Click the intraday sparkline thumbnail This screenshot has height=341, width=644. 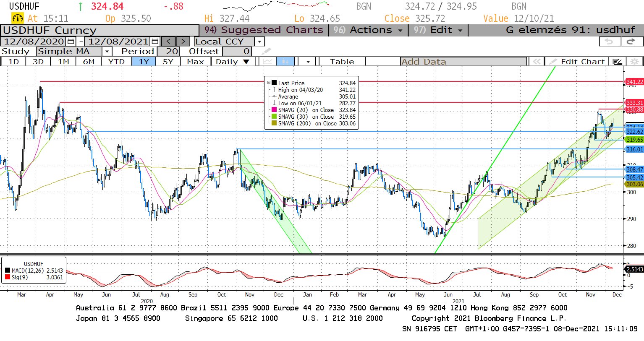coord(276,7)
